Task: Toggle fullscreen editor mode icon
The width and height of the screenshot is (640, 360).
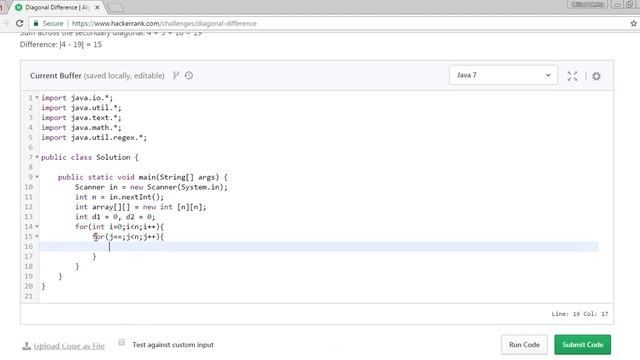Action: tap(572, 76)
